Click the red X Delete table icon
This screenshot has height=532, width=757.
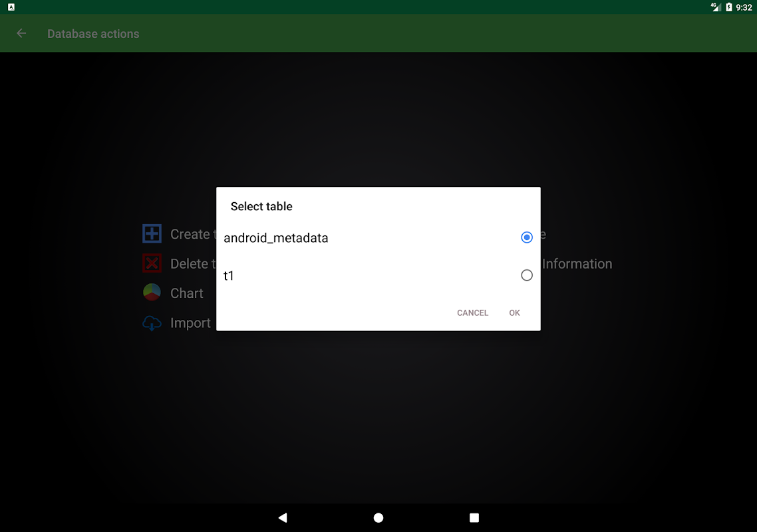click(x=152, y=263)
